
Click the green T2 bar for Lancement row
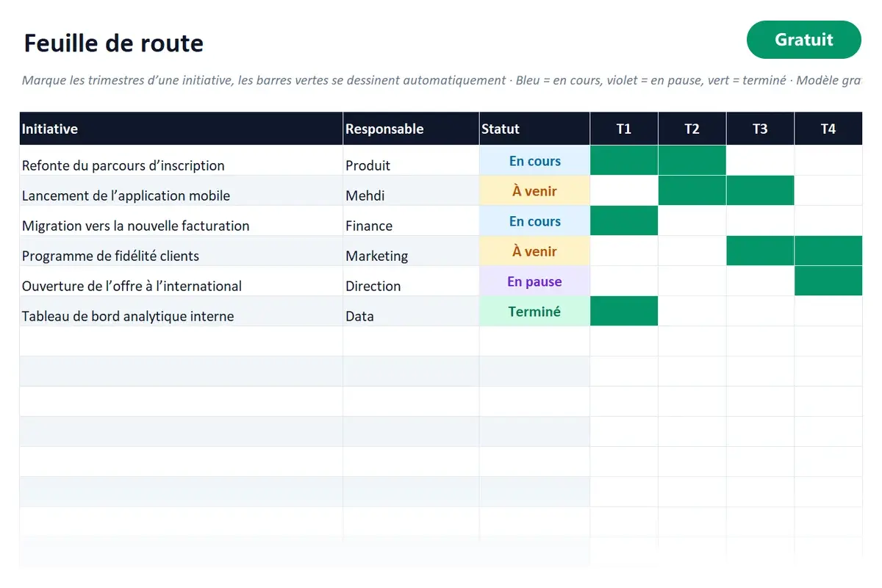(x=692, y=190)
